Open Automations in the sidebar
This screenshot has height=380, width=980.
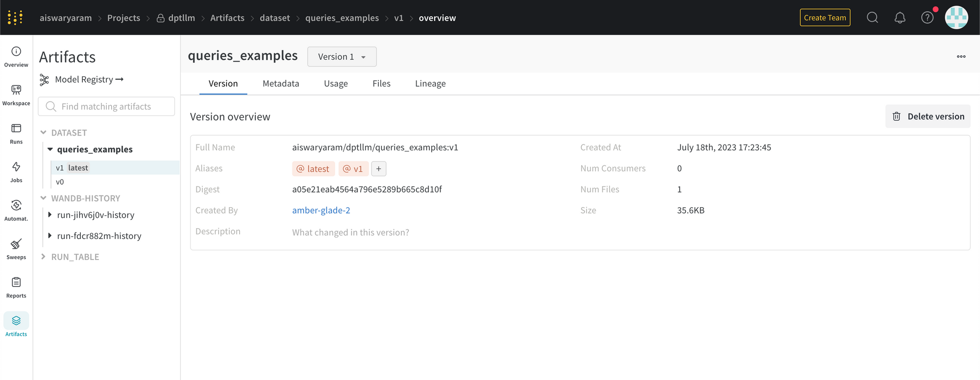(x=16, y=211)
